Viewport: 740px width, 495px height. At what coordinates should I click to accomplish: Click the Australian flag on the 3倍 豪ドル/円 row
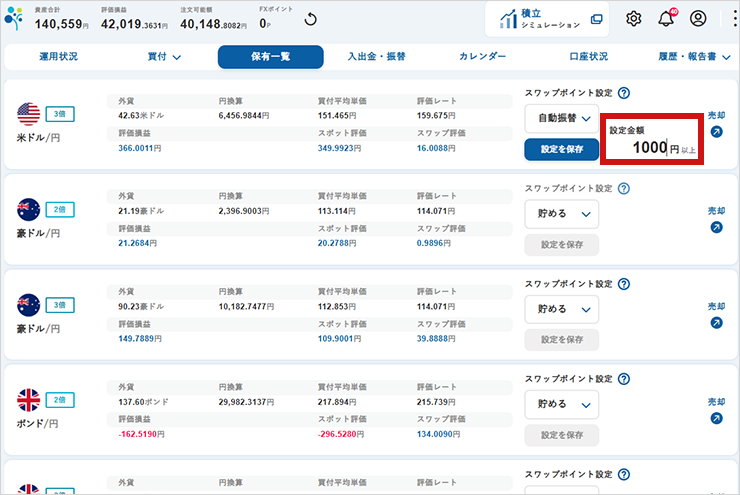28,305
